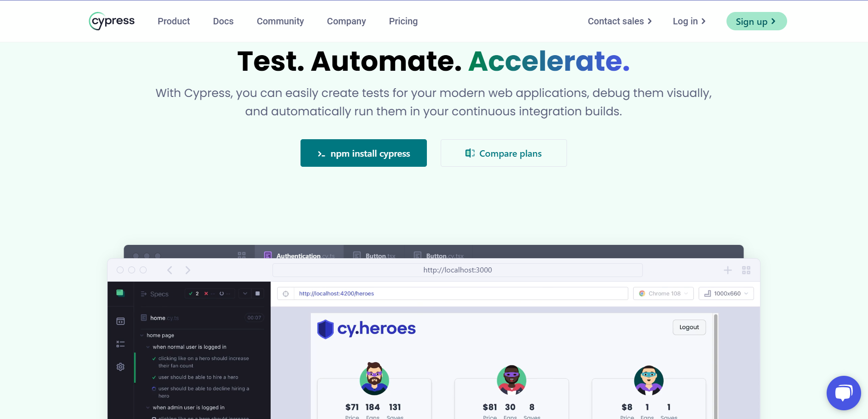Open the Product menu
868x419 pixels.
pos(174,21)
